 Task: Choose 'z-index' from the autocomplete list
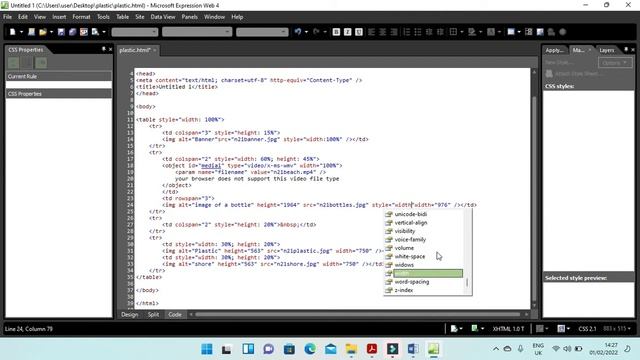pyautogui.click(x=404, y=290)
